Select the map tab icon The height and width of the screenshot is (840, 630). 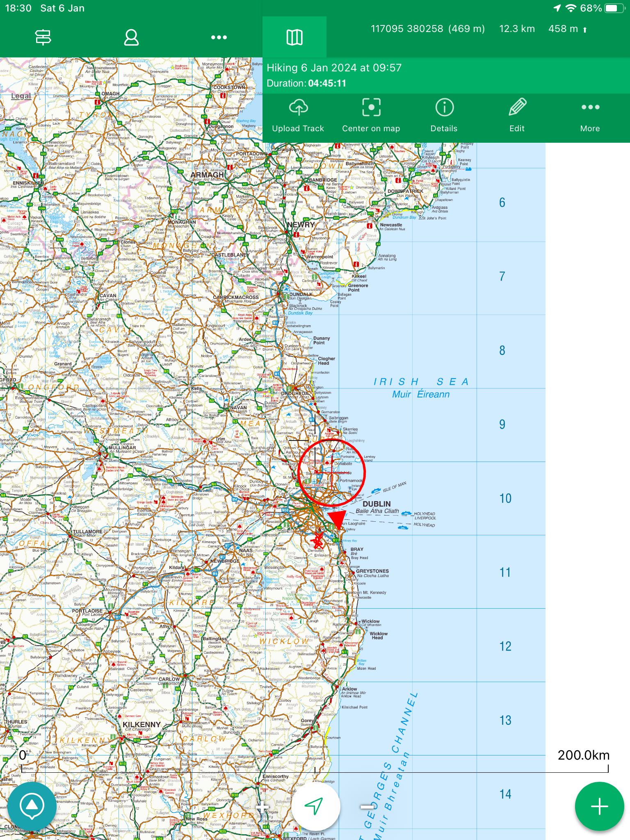[294, 37]
